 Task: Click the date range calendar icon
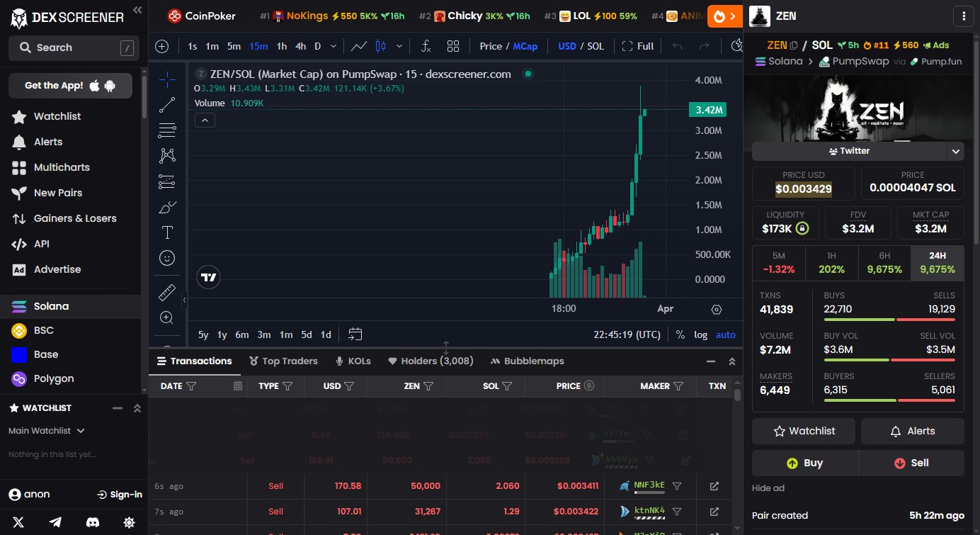tap(355, 334)
